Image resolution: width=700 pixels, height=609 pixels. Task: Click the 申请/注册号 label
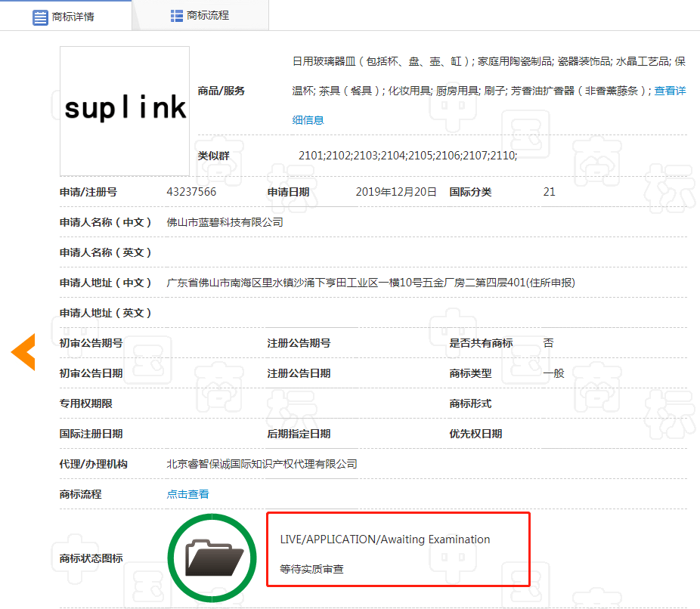point(88,192)
